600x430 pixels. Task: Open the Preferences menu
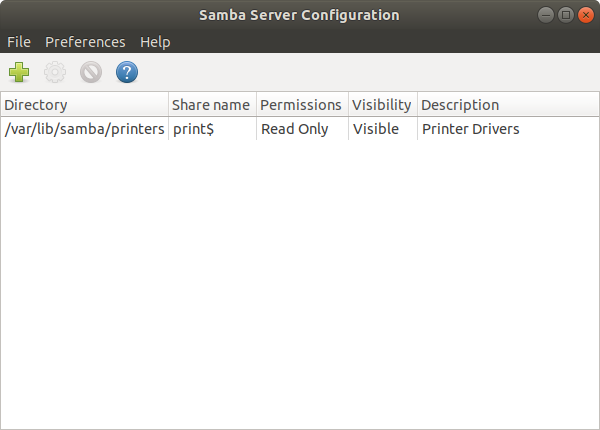pyautogui.click(x=85, y=42)
